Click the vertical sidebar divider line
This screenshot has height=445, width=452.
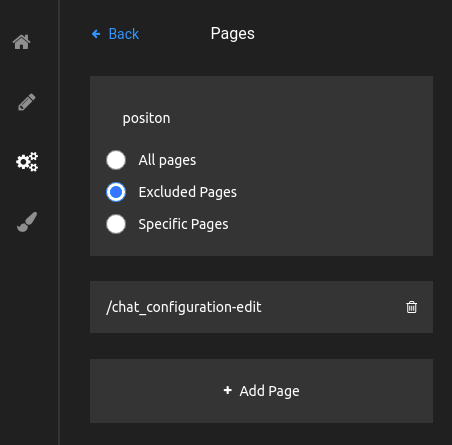coord(59,222)
